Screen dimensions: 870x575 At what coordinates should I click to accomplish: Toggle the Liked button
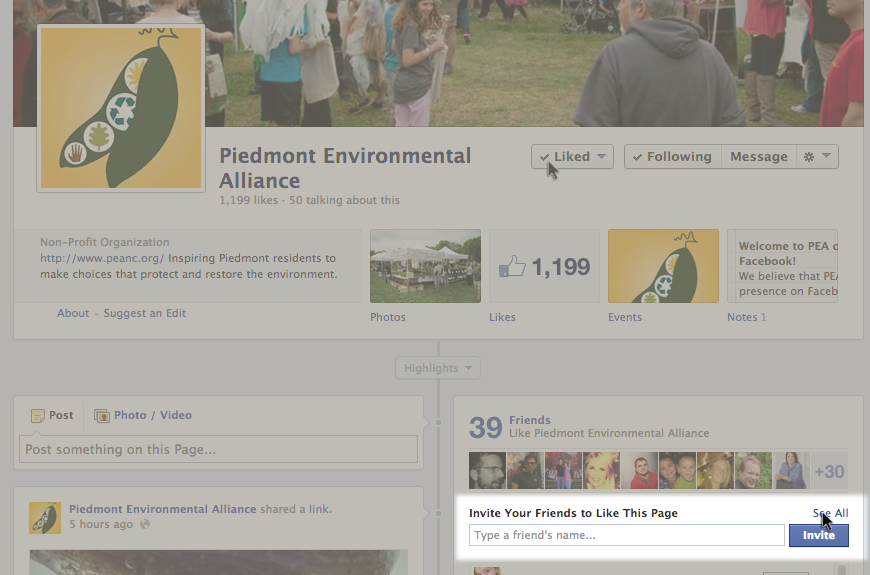click(572, 157)
